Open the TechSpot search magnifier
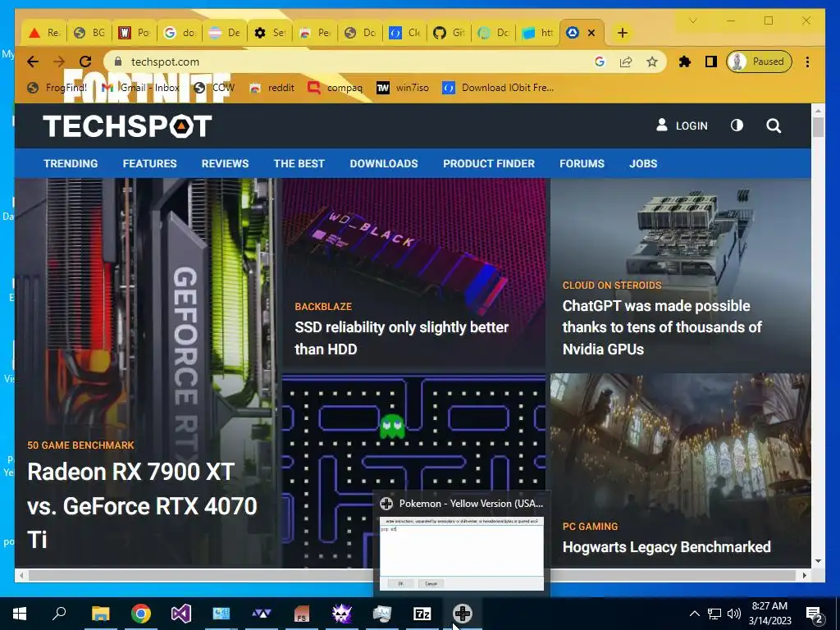This screenshot has height=630, width=840. click(x=773, y=126)
